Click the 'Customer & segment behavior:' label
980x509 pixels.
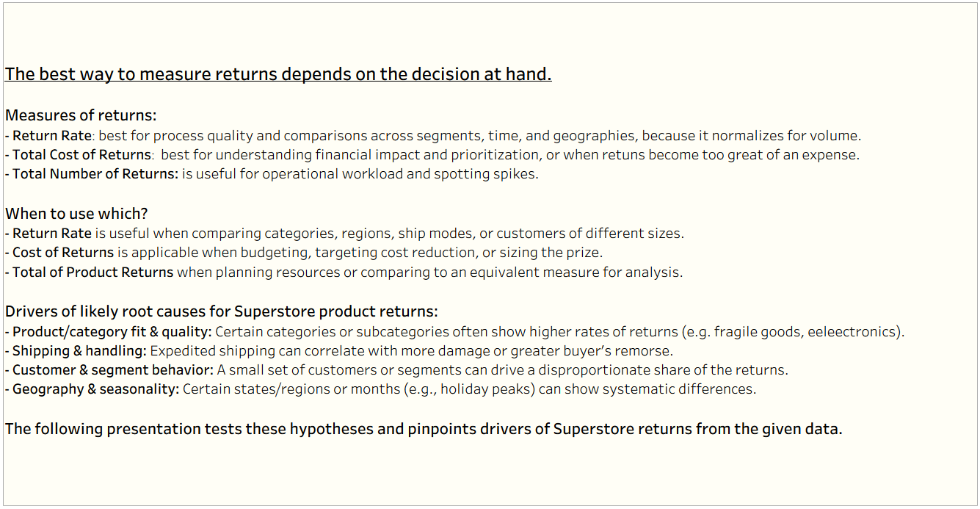click(113, 370)
